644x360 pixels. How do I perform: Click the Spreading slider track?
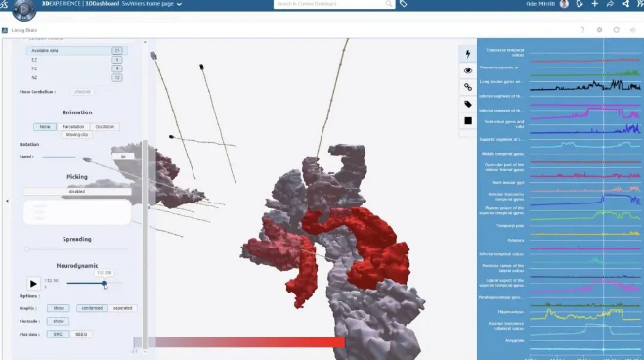[77, 248]
